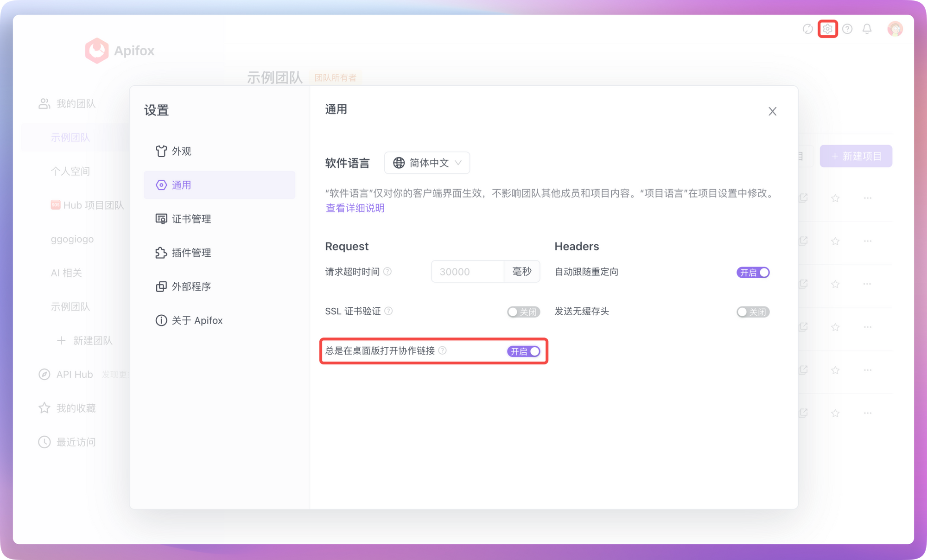
Task: Select AI 相关 team in sidebar
Action: pos(66,273)
